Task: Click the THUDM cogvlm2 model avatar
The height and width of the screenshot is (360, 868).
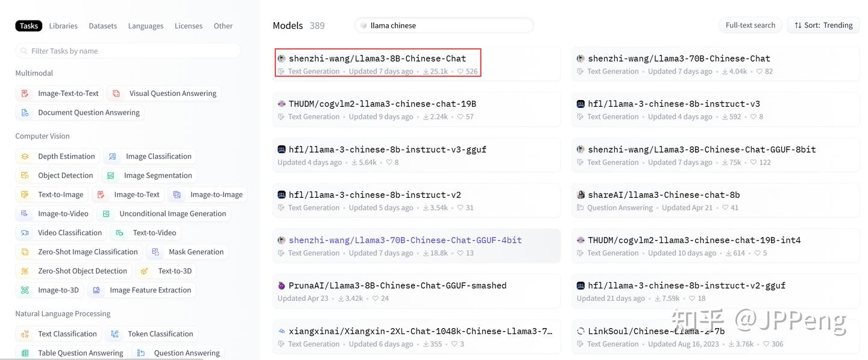Action: 281,104
